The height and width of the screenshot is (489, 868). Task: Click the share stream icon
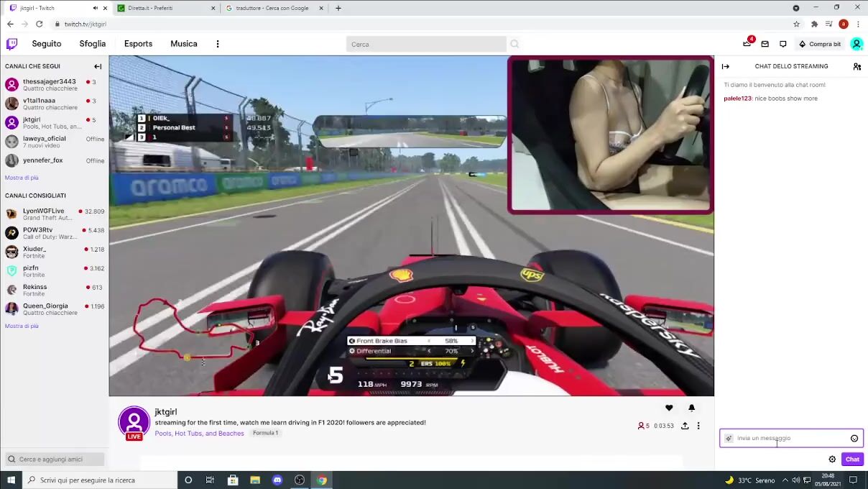click(685, 426)
